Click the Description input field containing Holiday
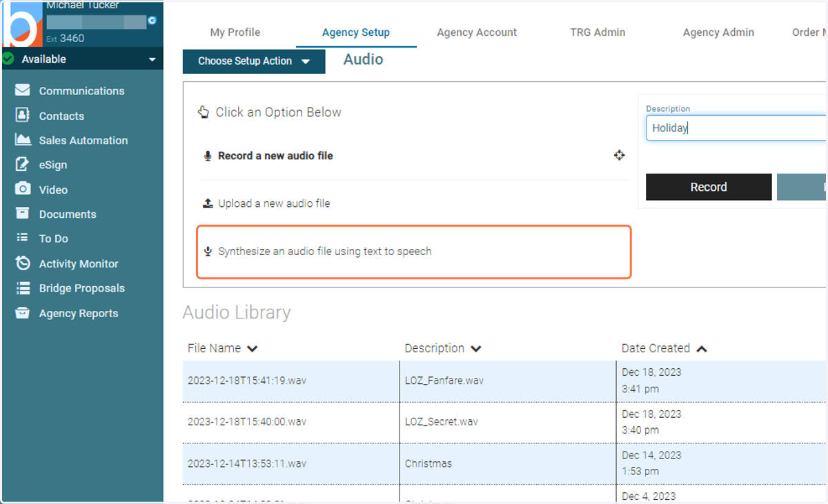Screen dimensions: 828x504 736,128
